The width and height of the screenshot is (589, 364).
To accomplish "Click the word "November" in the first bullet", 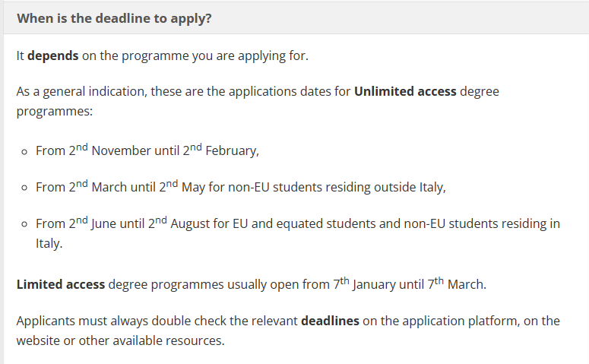I will tap(121, 150).
